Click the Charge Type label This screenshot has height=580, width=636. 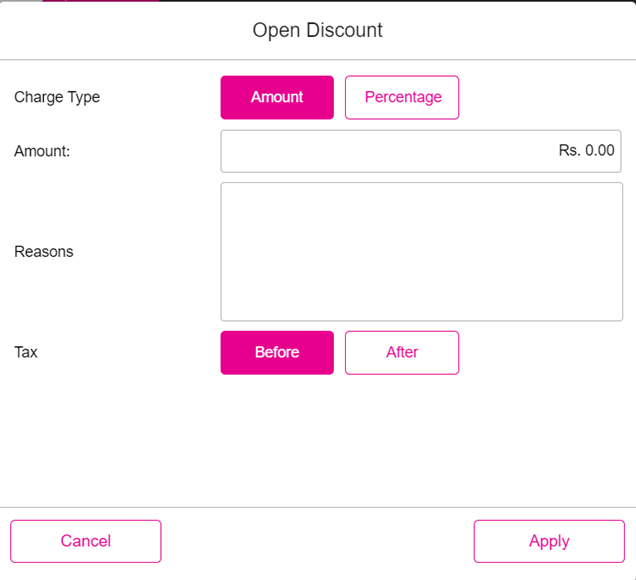tap(57, 97)
